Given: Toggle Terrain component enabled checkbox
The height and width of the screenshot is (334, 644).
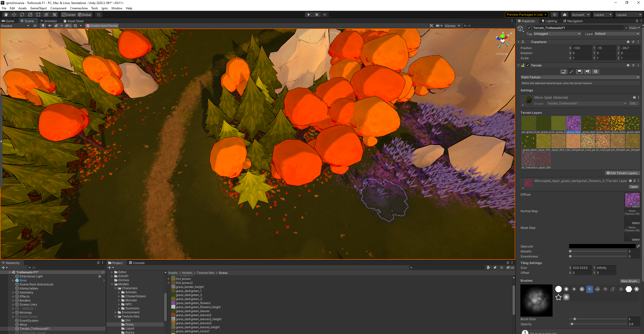Looking at the screenshot, I should tap(528, 65).
